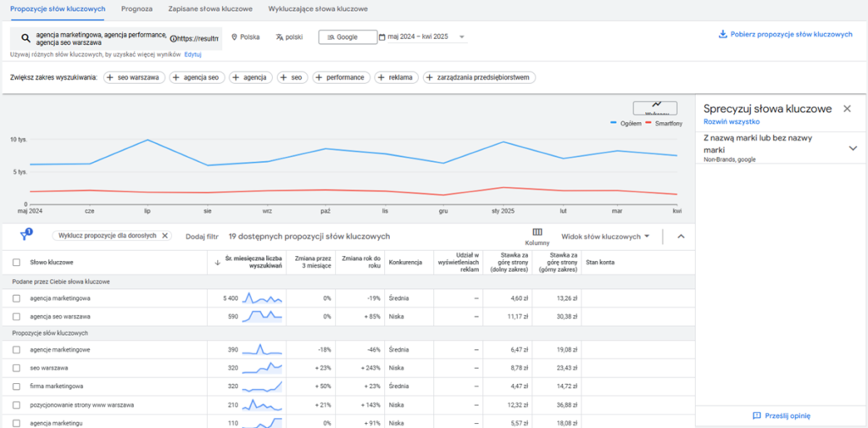Switch to the Prognoza tab

coord(136,9)
